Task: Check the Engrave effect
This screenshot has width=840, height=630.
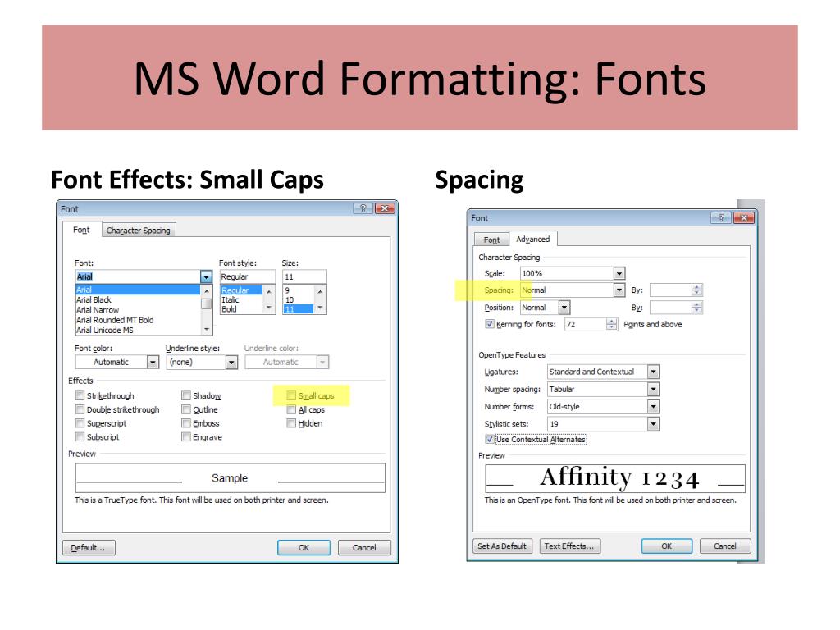Action: point(186,436)
